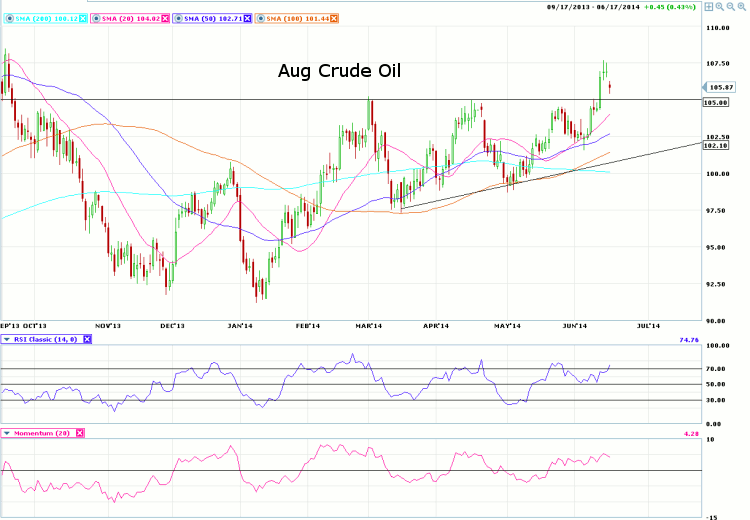Click the zoom in magnifier icon
This screenshot has height=520, width=750.
pos(720,6)
